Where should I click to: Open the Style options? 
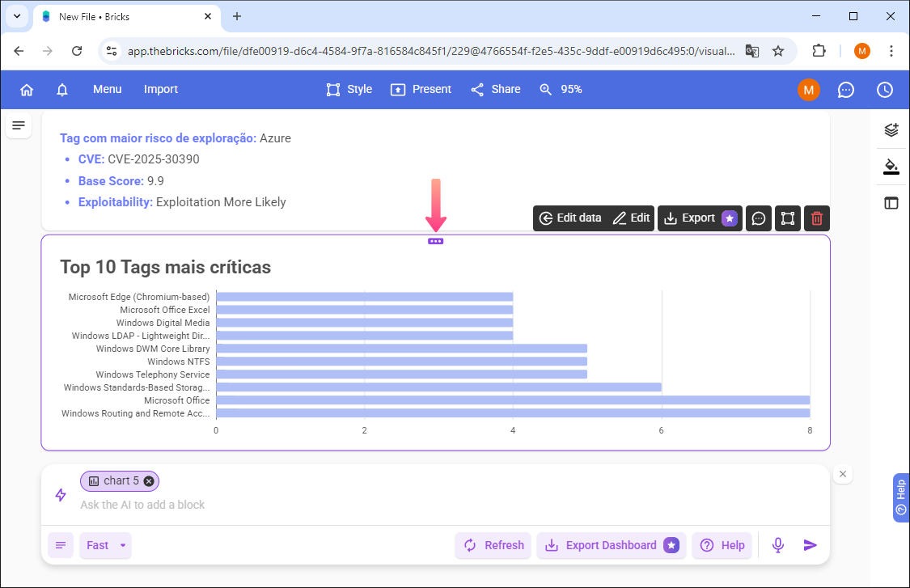pos(349,90)
